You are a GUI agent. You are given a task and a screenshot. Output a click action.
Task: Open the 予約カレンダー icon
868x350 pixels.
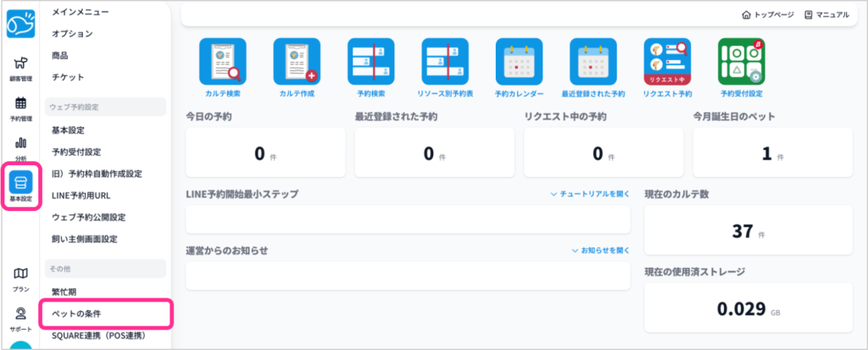[x=519, y=61]
